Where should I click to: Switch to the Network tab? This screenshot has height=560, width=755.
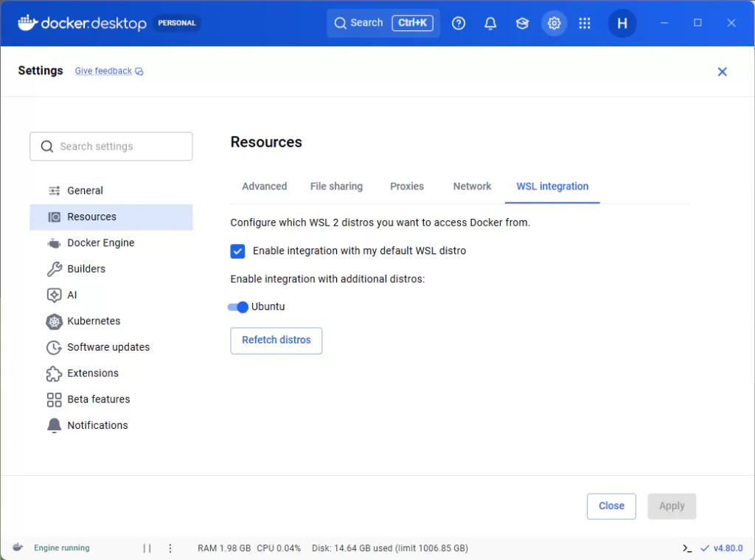[x=472, y=186]
